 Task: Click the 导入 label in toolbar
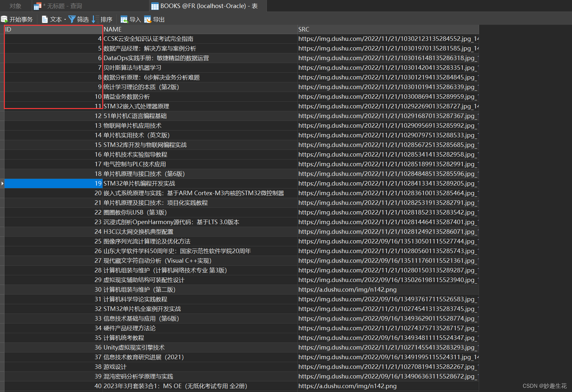(x=135, y=19)
